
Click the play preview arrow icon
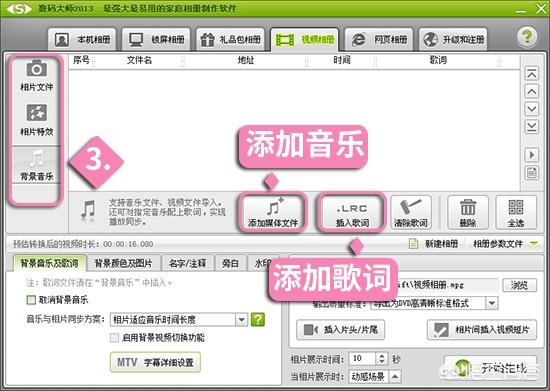[x=531, y=155]
